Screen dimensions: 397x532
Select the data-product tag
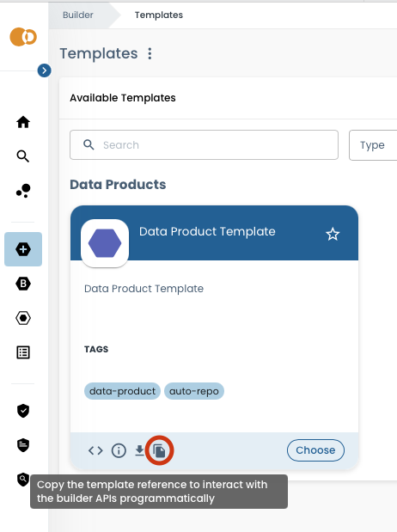tap(122, 391)
